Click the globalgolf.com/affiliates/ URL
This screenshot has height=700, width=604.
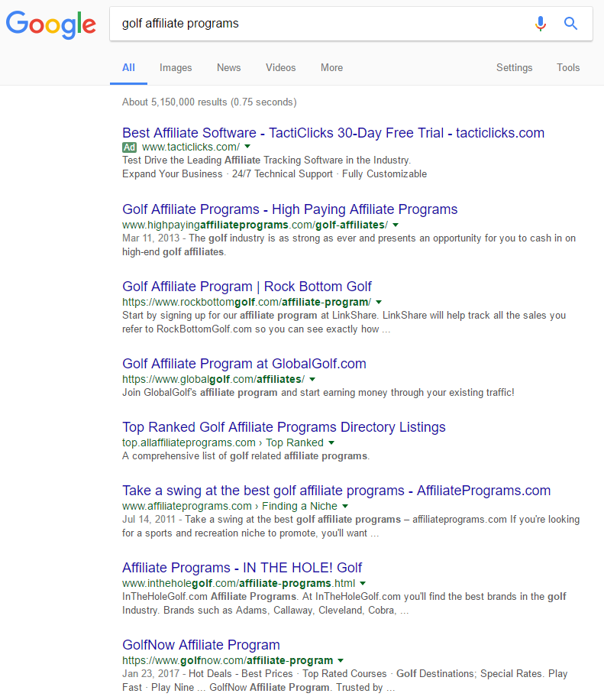pos(213,379)
